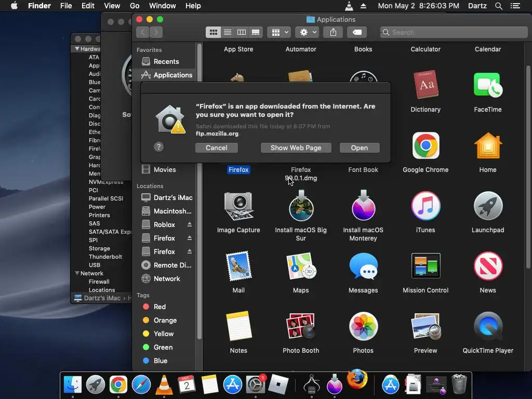Click the Finder window vertical scrollbar

(x=528, y=166)
